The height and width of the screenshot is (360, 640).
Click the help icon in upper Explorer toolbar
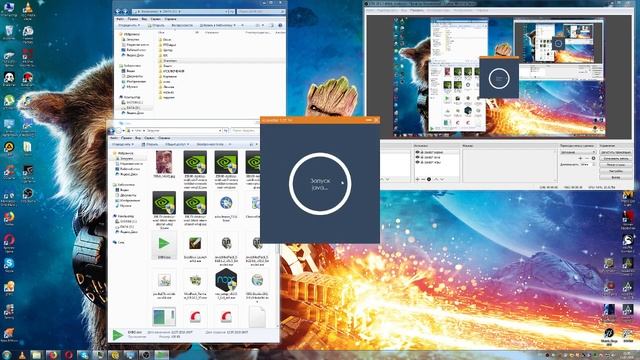point(280,25)
